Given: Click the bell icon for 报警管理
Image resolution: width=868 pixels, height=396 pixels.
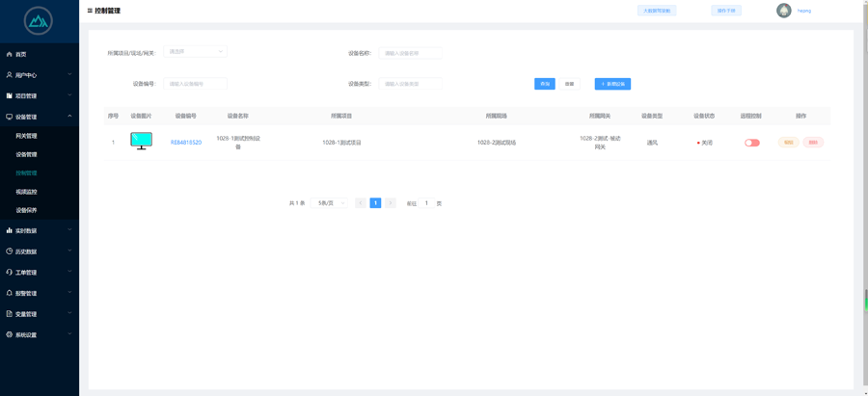Looking at the screenshot, I should point(10,293).
